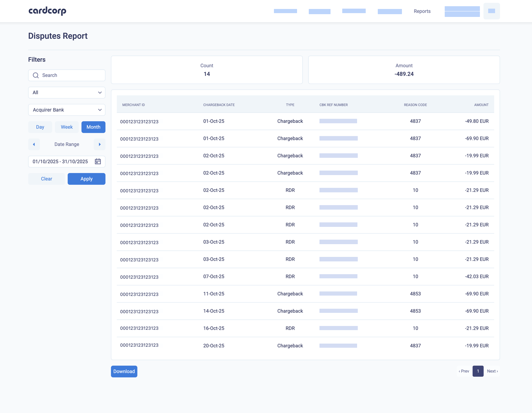
Task: Open the calendar date picker icon
Action: pyautogui.click(x=98, y=162)
